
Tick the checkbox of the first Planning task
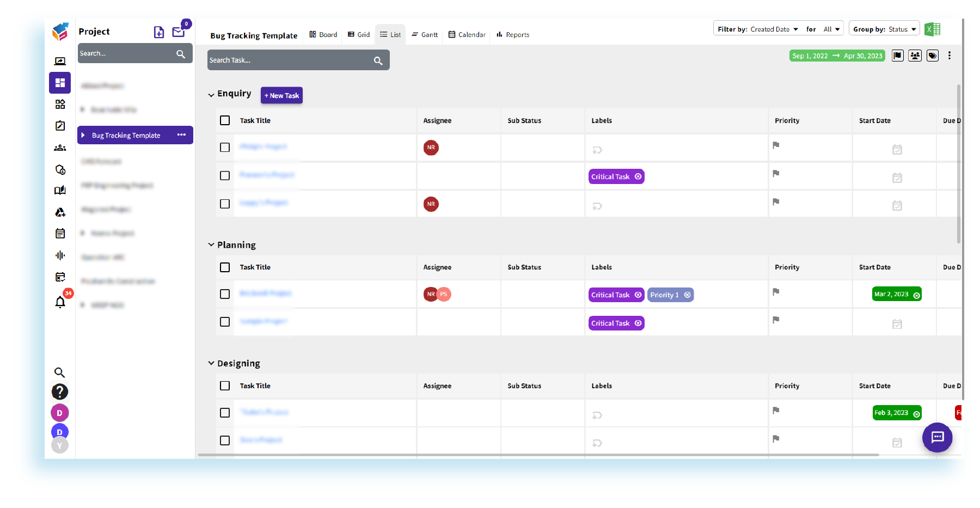(225, 294)
